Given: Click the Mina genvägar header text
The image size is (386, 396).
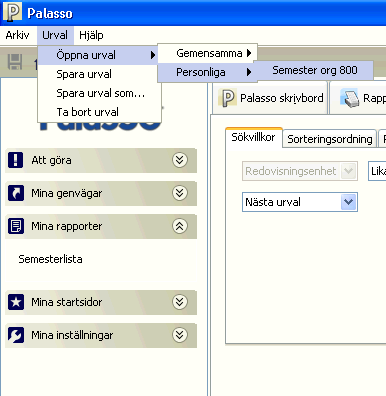Looking at the screenshot, I should click(67, 193).
